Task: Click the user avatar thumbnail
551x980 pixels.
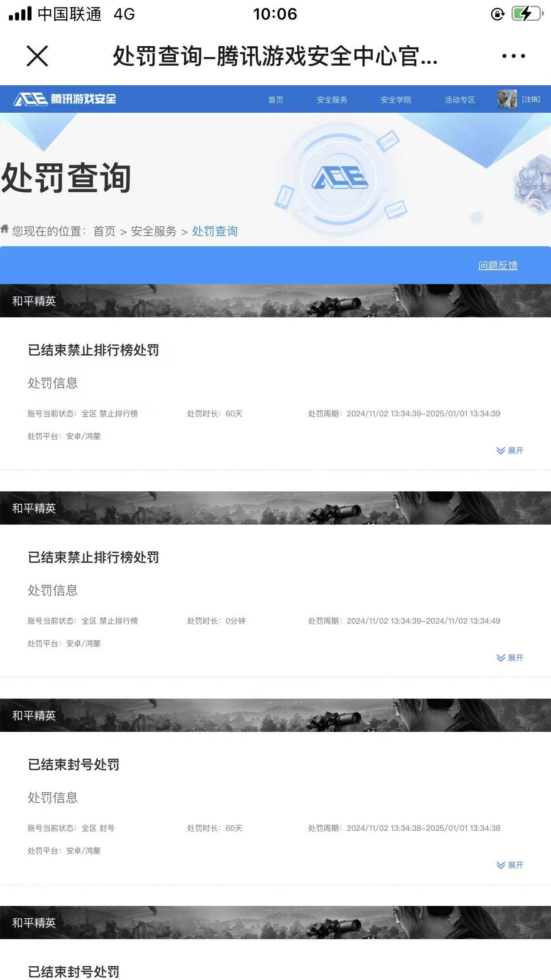Action: pyautogui.click(x=507, y=99)
